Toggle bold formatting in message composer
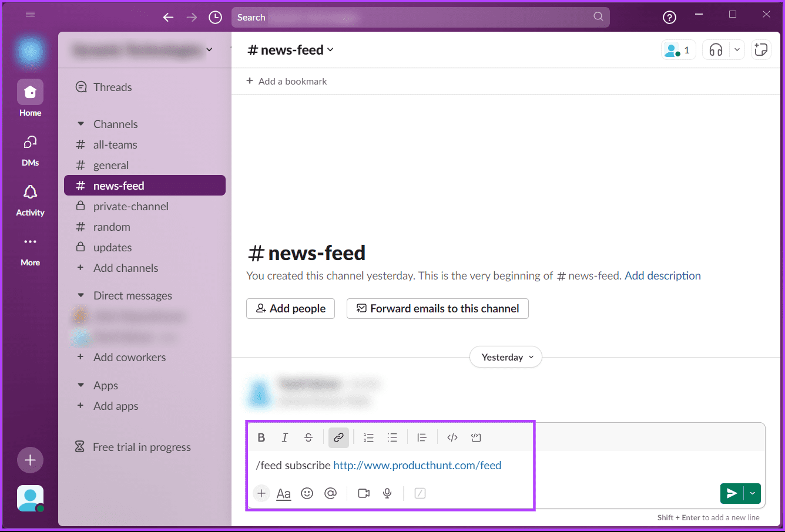 261,437
